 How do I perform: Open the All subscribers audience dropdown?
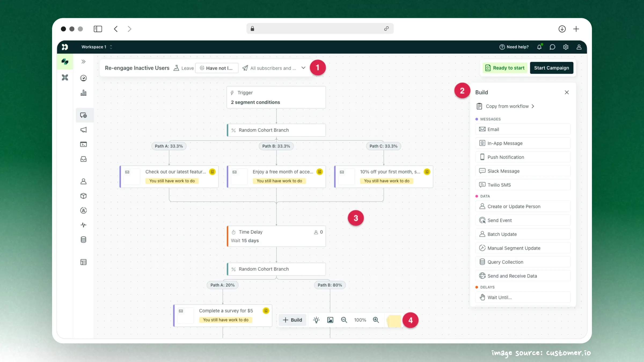[274, 68]
